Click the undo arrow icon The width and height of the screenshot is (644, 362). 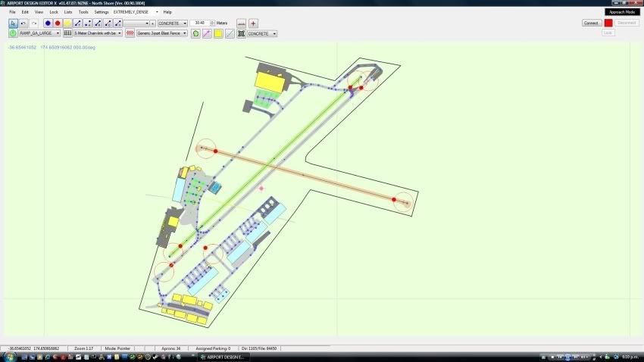pyautogui.click(x=23, y=23)
